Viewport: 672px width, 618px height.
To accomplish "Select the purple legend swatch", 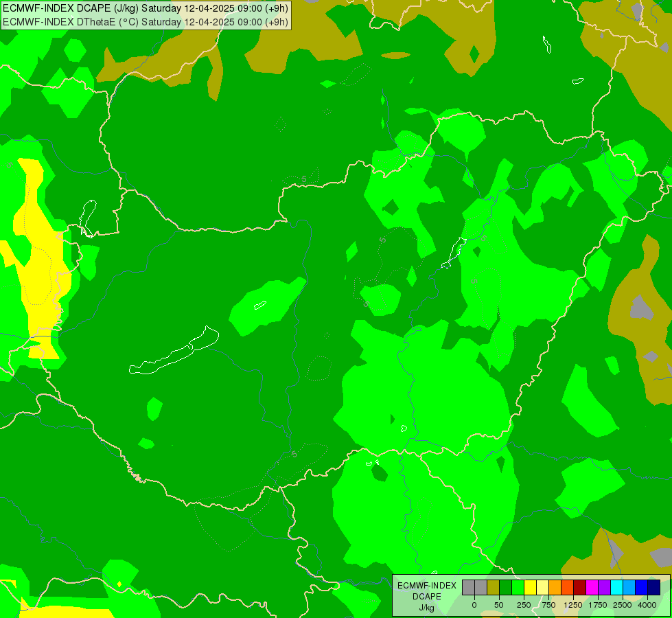I will 605,587.
